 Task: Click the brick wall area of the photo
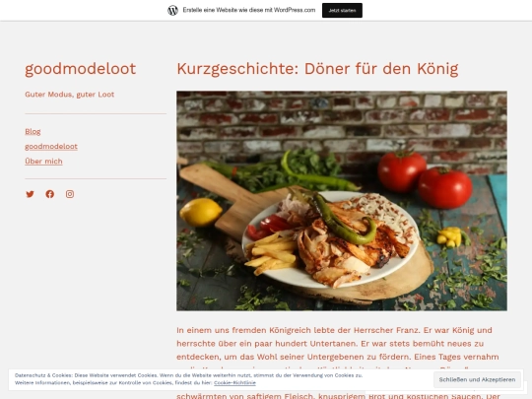[x=342, y=124]
